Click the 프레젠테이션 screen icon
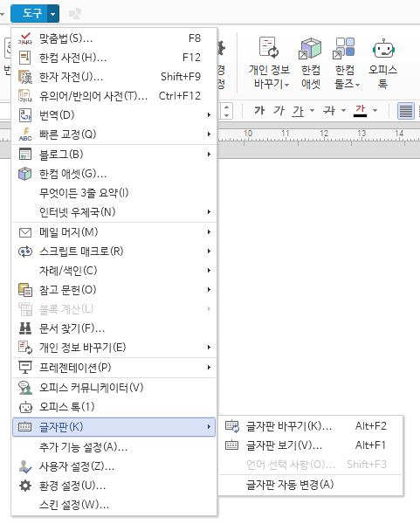This screenshot has height=531, width=420. (25, 368)
